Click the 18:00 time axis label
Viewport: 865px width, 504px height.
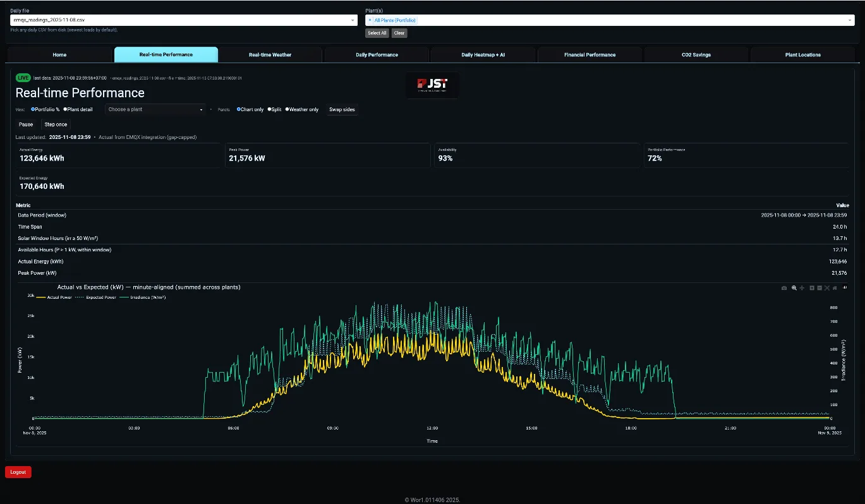[x=631, y=428]
